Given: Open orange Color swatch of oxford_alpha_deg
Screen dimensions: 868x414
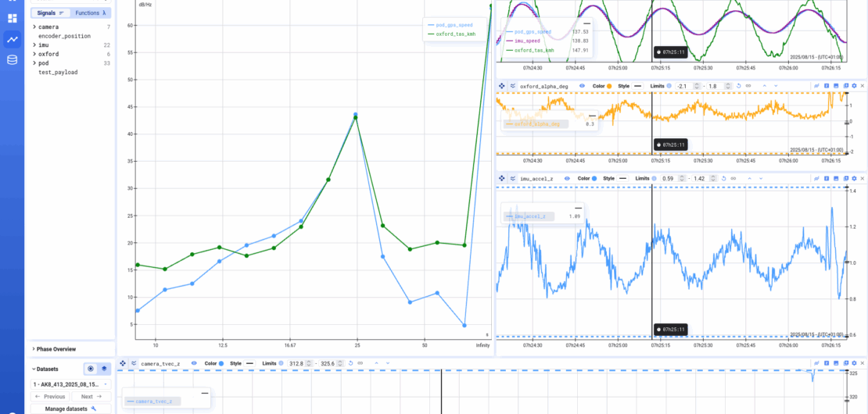Looking at the screenshot, I should click(x=609, y=86).
